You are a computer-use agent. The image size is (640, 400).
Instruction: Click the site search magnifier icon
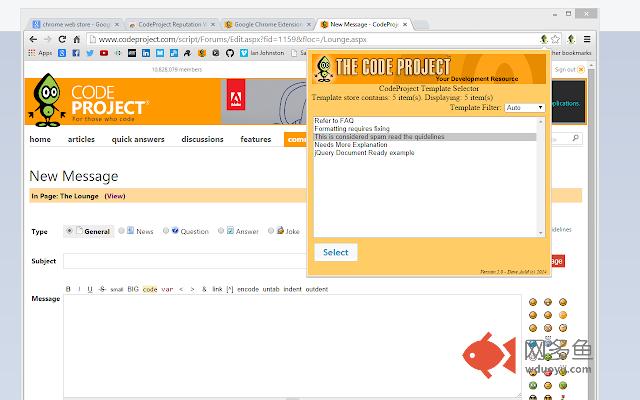coord(576,138)
